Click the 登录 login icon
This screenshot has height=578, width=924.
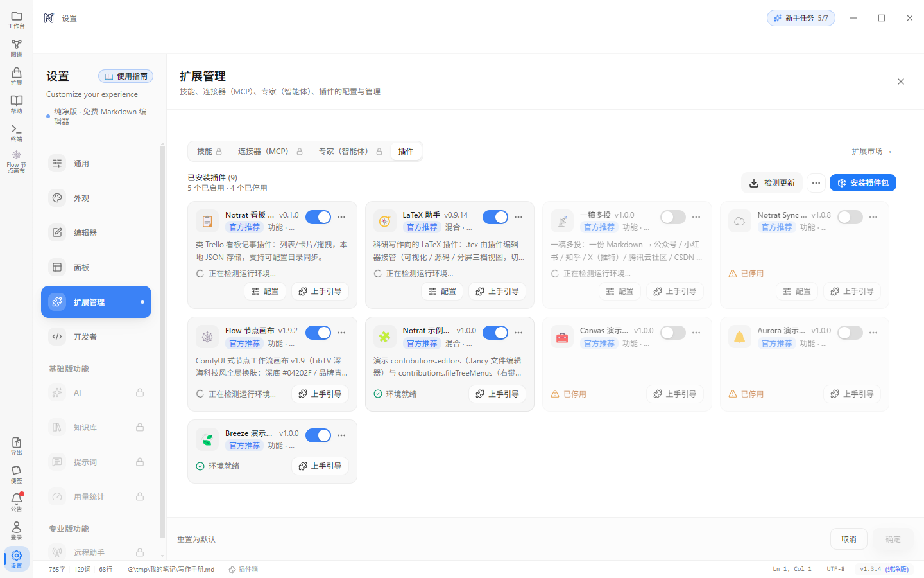pyautogui.click(x=17, y=531)
